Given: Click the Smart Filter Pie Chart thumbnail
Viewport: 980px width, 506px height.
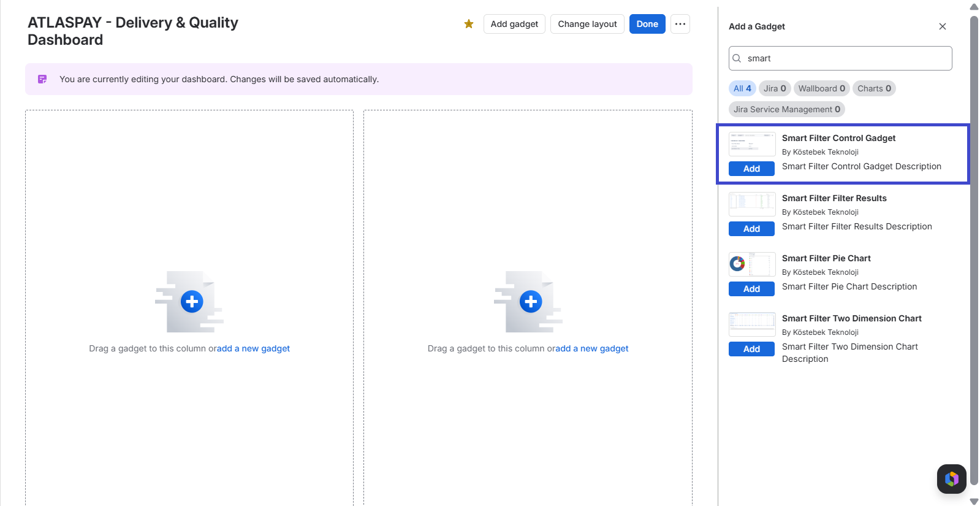Looking at the screenshot, I should [x=752, y=264].
